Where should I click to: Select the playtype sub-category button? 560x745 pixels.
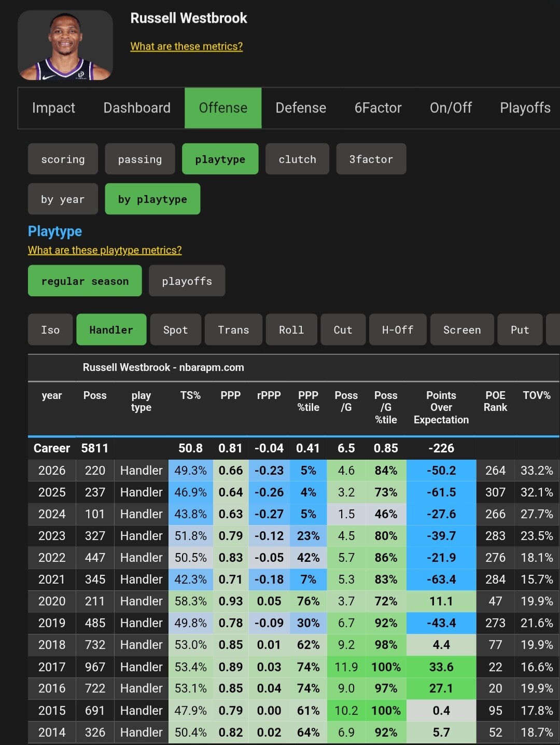pos(220,159)
